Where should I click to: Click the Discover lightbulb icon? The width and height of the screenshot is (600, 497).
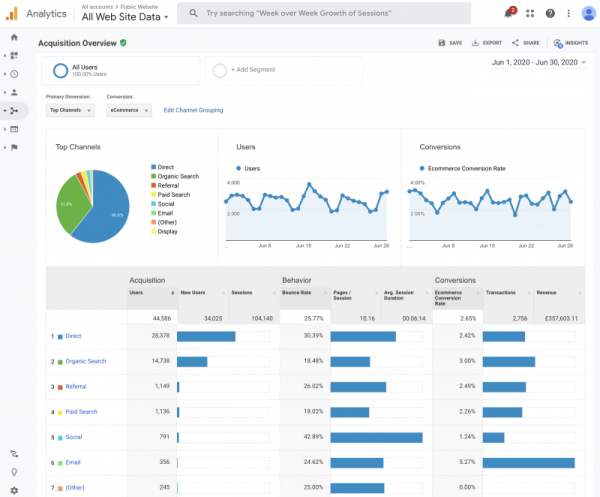point(14,472)
